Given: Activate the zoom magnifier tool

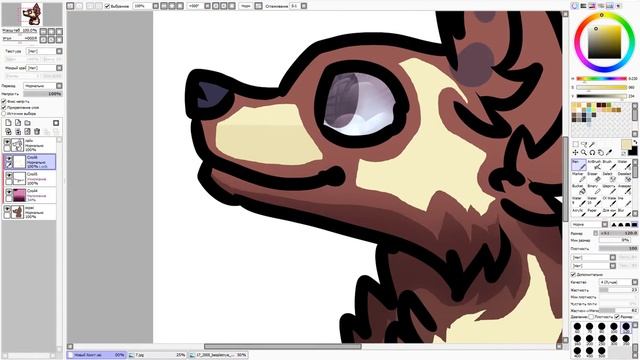Looking at the screenshot, I should pyautogui.click(x=584, y=152).
